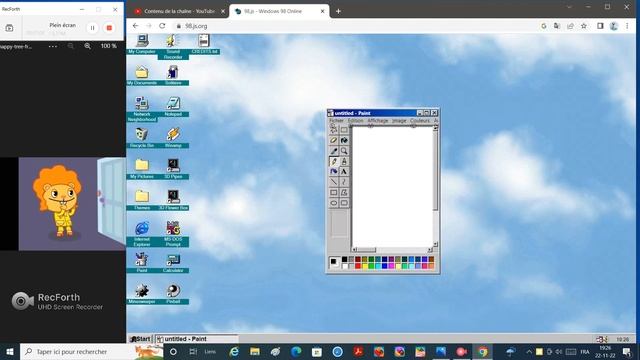
Task: Open the Winamp desktop icon
Action: point(173,138)
